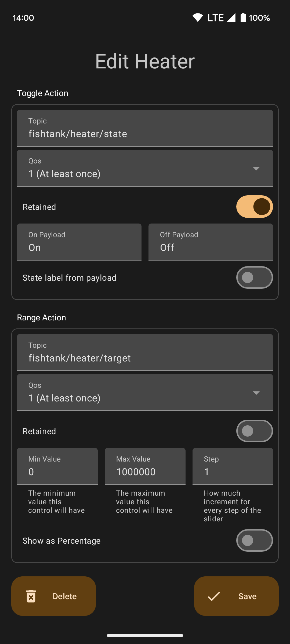Focus the Off Payload field
The width and height of the screenshot is (290, 644).
211,242
